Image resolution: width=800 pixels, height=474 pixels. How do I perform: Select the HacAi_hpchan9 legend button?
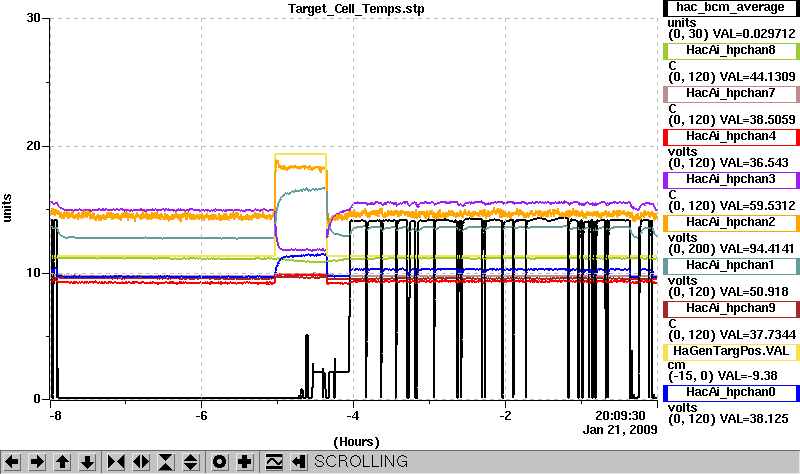(731, 309)
